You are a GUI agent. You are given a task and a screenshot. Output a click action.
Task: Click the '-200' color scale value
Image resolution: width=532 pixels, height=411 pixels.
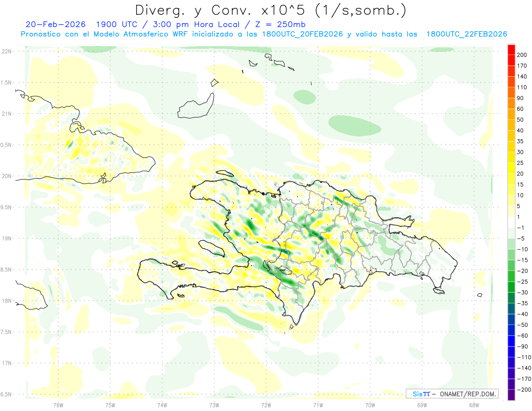(524, 389)
